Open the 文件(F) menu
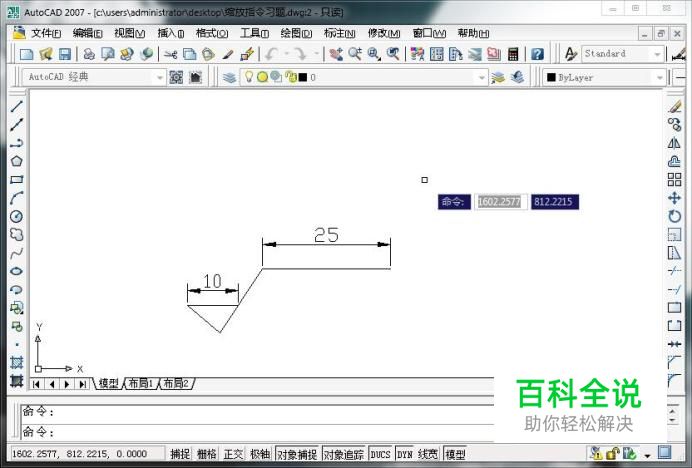Viewport: 692px width, 468px height. coord(46,33)
